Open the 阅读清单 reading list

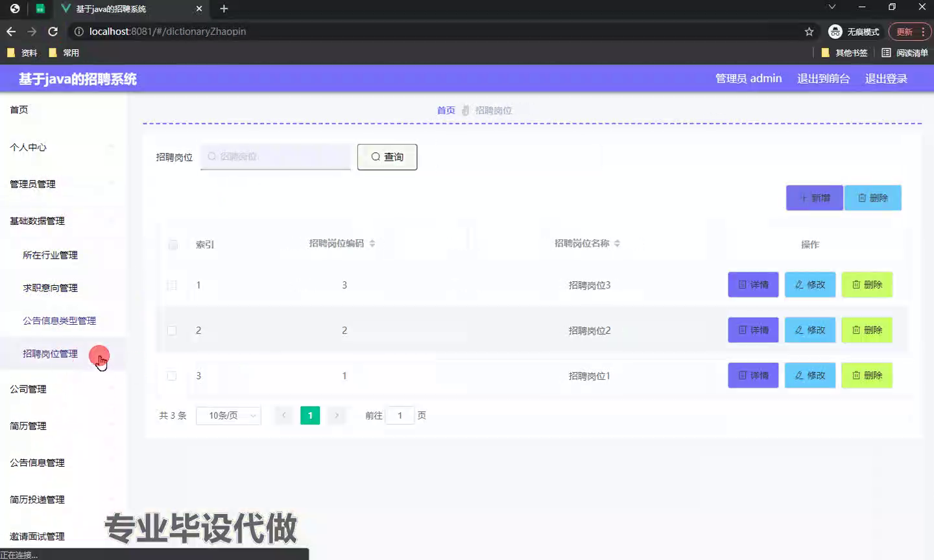click(x=905, y=52)
